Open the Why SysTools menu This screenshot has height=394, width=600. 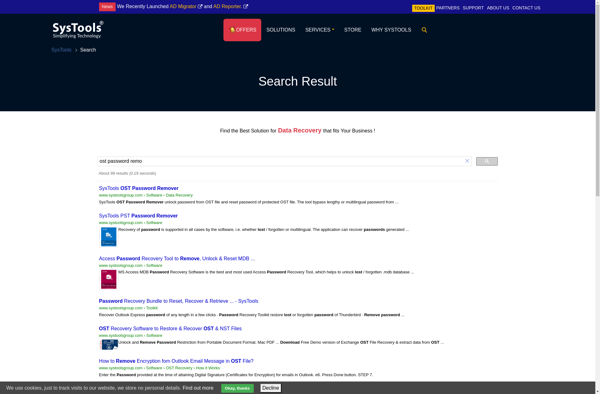pos(391,30)
